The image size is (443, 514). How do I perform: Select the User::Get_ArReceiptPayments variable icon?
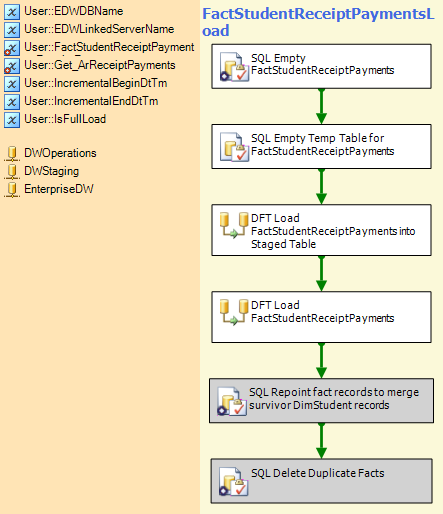[12, 66]
